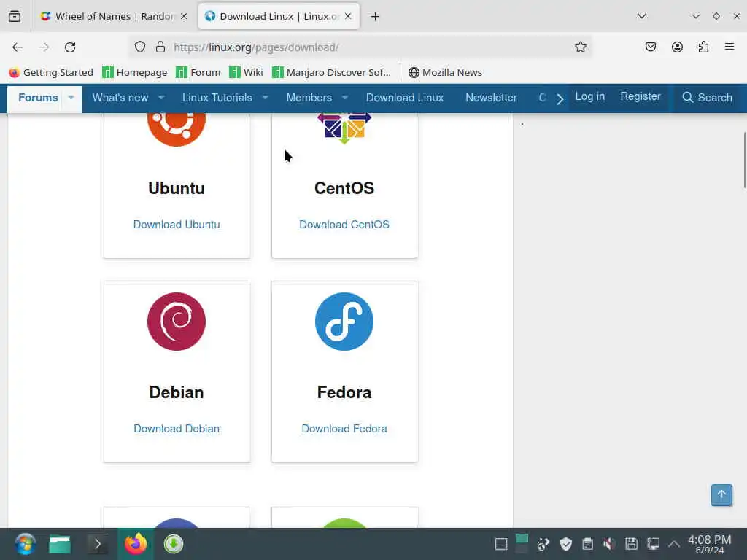747x560 pixels.
Task: Jump to top with the up-arrow button
Action: pos(721,495)
